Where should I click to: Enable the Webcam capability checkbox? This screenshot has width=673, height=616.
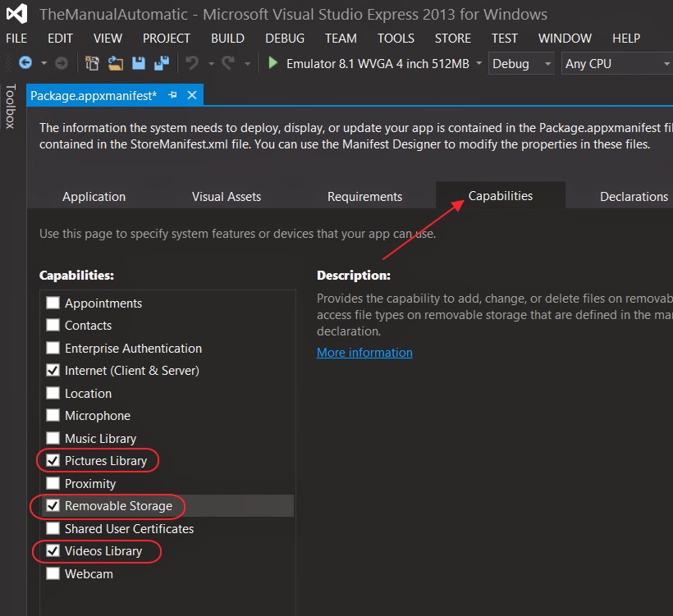point(53,573)
